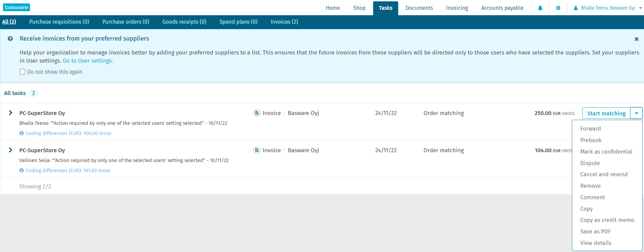644x252 pixels.
Task: Follow the 'Go to User settings' link
Action: [x=88, y=61]
